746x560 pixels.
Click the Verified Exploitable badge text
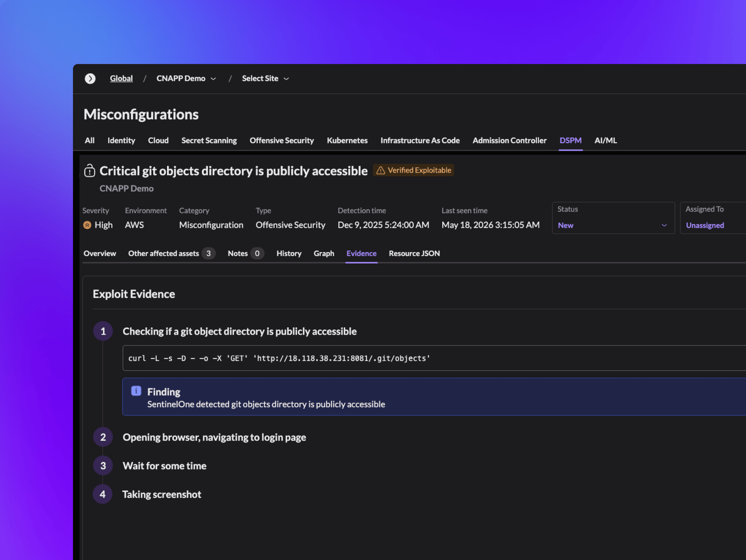tap(419, 170)
